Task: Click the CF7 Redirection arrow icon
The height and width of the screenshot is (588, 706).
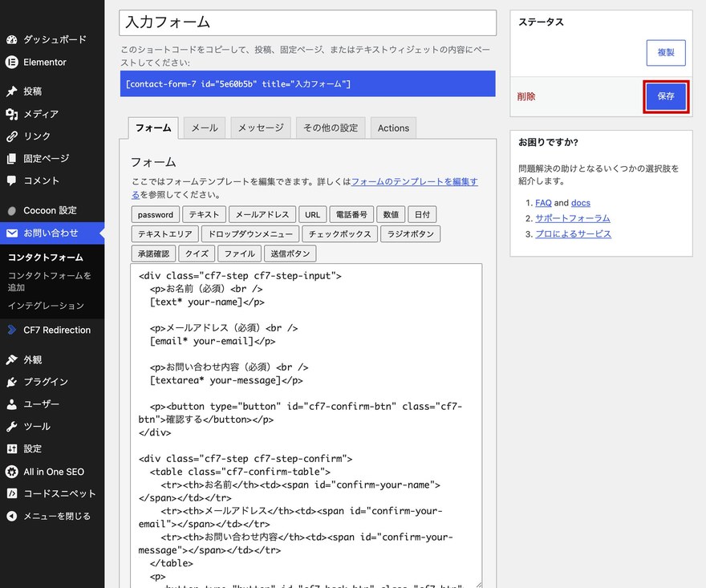Action: [12, 330]
